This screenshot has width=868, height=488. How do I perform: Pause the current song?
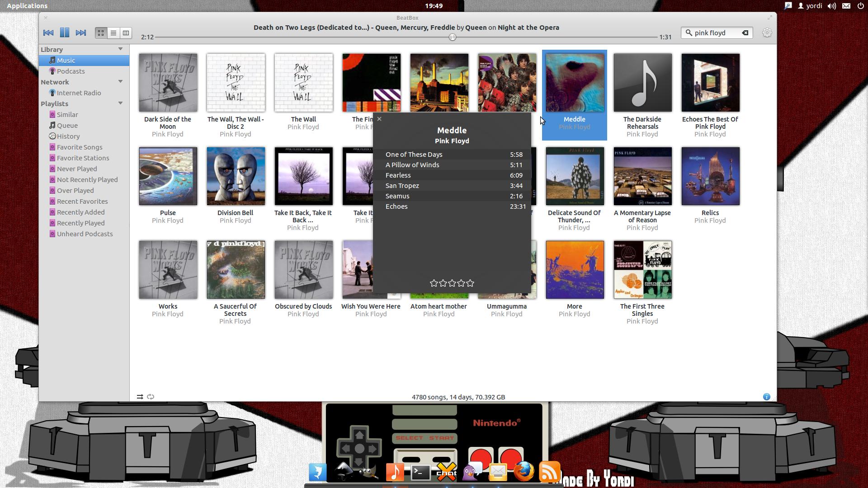[65, 33]
